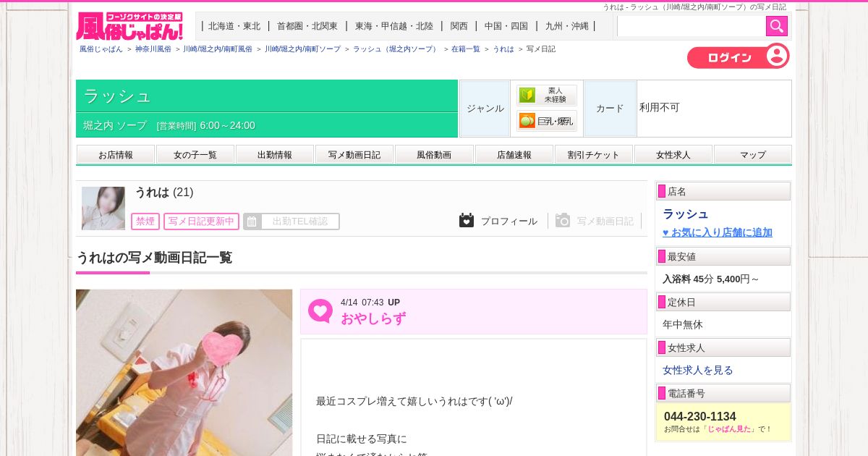Screen dimensions: 868x456
Task: Open the 出勤情報 tab
Action: (275, 155)
